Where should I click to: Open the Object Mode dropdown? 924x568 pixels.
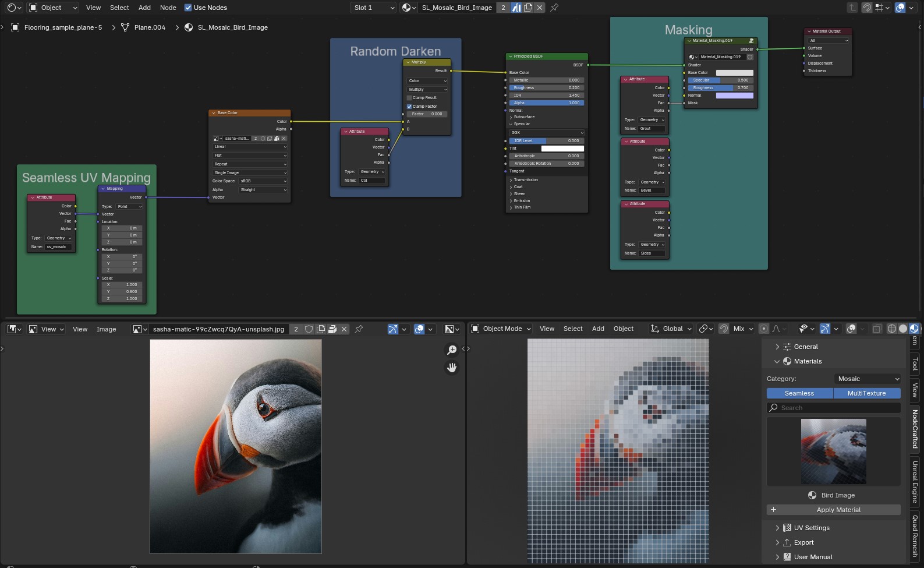click(501, 329)
